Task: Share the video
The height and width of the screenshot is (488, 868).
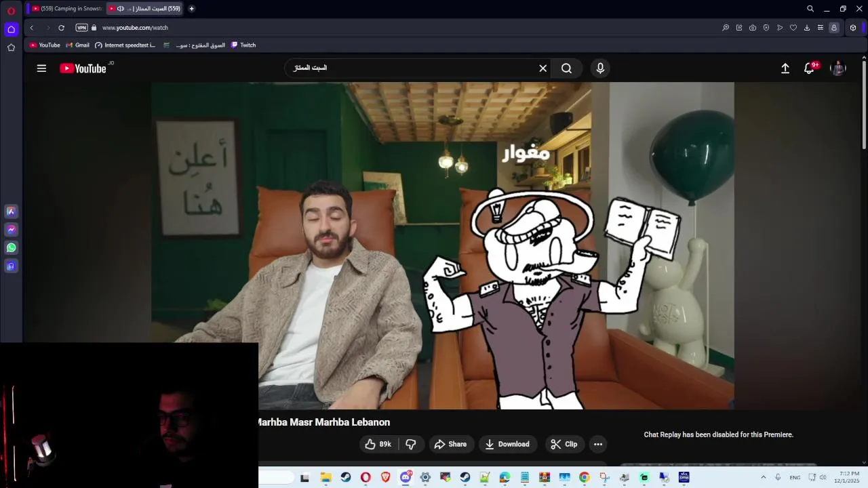Action: click(x=450, y=444)
